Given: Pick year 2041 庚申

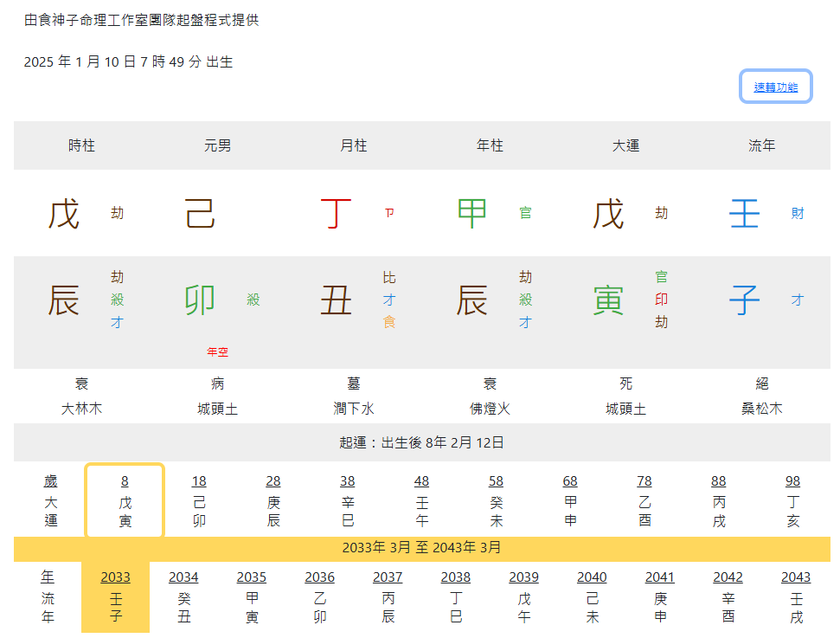Looking at the screenshot, I should coord(660,597).
